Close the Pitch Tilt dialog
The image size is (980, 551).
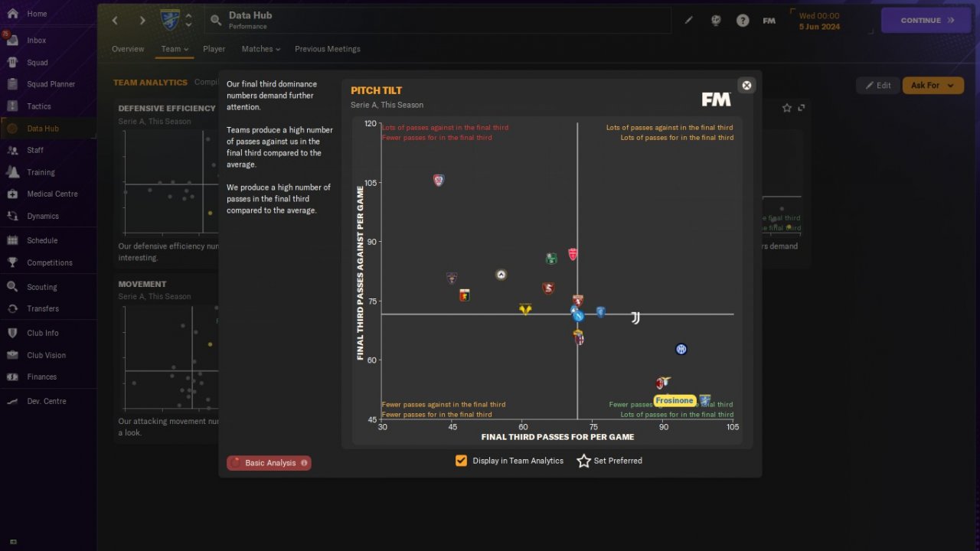tap(746, 86)
